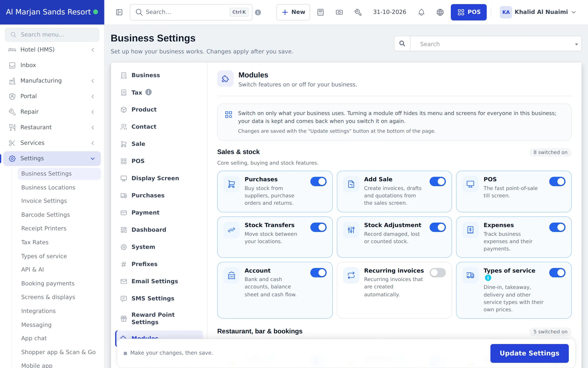Go to Email Settings tab
This screenshot has width=588, height=368.
point(159,281)
